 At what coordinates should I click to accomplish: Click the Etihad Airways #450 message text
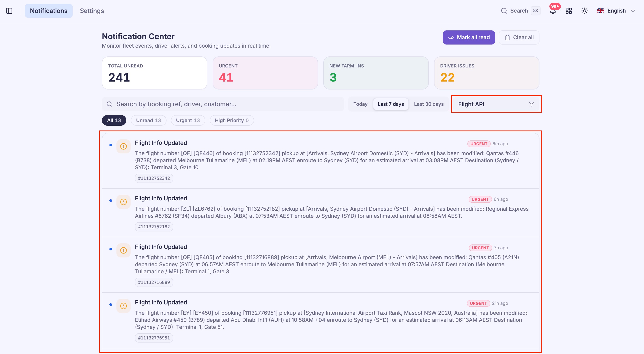pos(331,320)
